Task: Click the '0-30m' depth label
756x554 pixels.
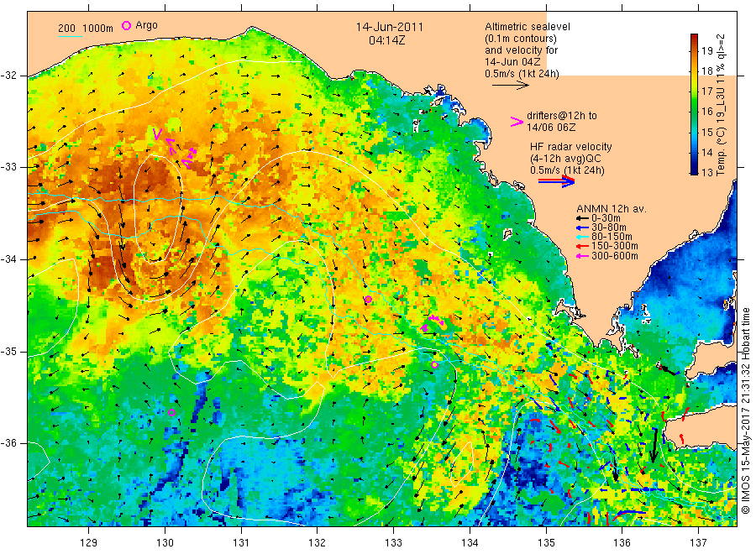Action: click(x=606, y=218)
